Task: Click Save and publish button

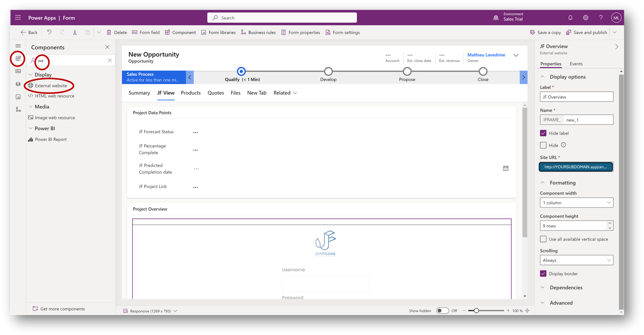Action: tap(587, 33)
